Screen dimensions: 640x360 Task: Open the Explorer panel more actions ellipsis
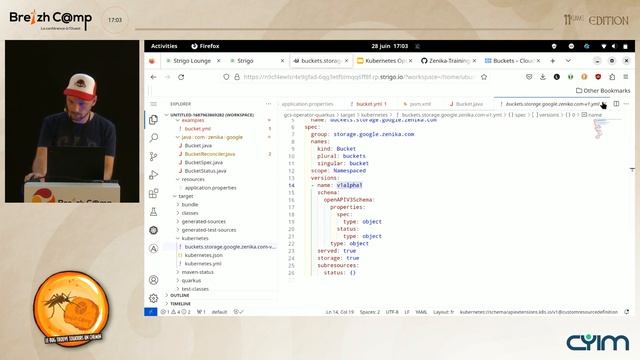pyautogui.click(x=268, y=104)
